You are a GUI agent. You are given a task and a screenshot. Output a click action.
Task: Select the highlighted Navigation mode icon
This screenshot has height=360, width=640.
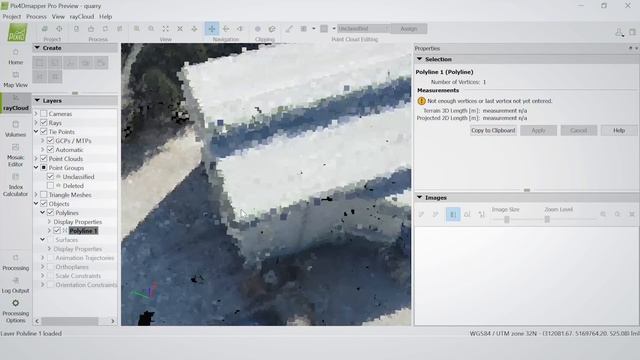[212, 29]
